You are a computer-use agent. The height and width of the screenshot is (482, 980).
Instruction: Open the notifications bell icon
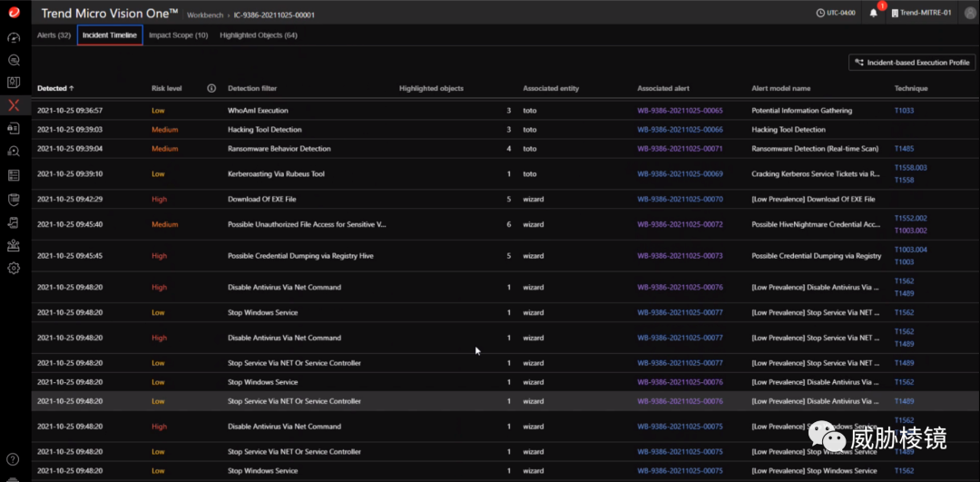coord(874,13)
